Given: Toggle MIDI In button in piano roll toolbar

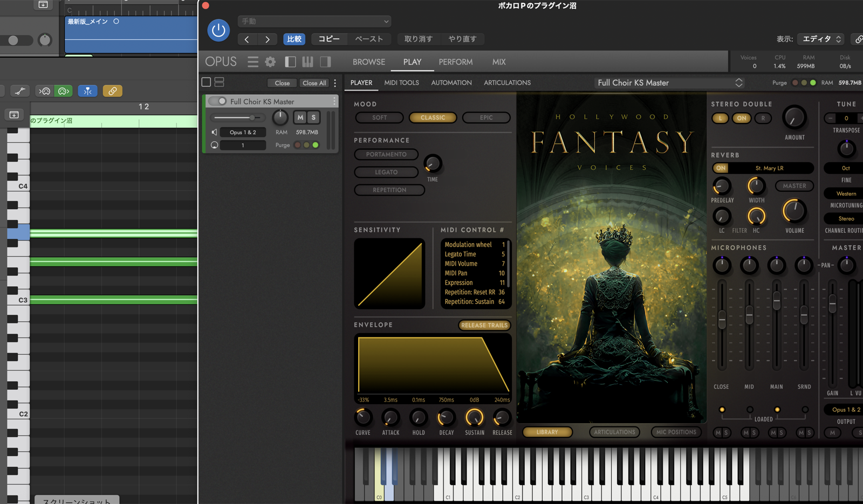Looking at the screenshot, I should tap(45, 91).
